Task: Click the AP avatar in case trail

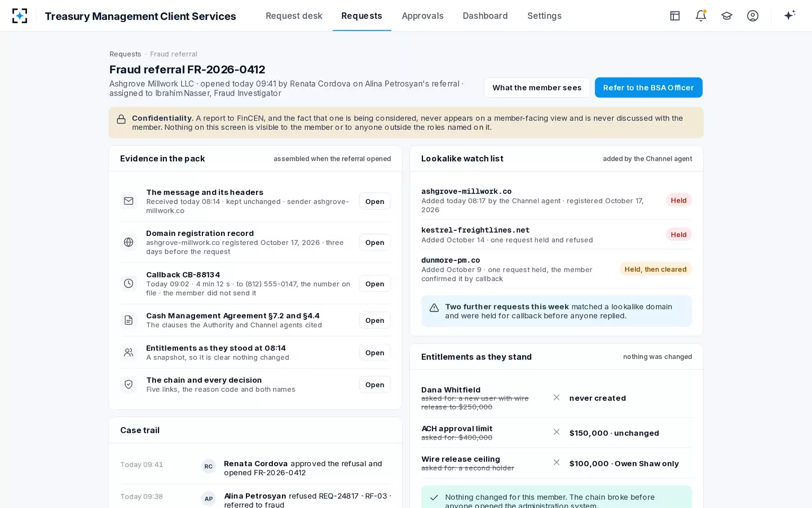Action: (x=209, y=498)
